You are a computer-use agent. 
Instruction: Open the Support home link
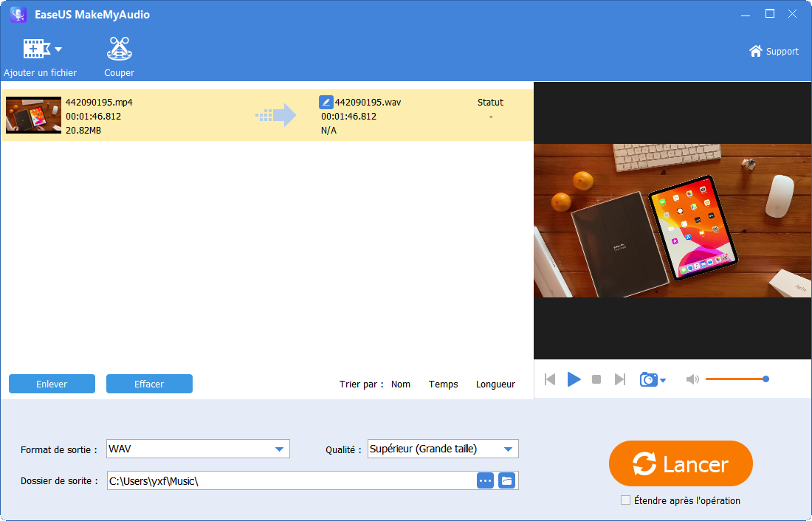pos(774,51)
